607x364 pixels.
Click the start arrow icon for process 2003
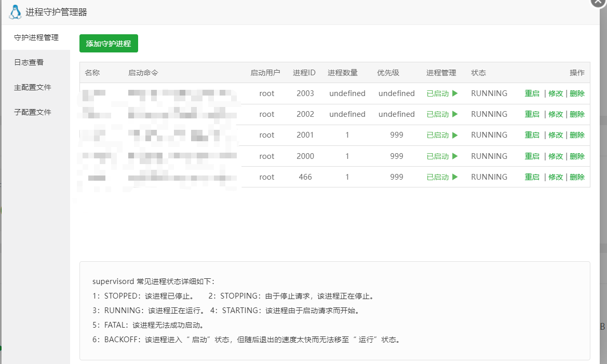coord(455,93)
